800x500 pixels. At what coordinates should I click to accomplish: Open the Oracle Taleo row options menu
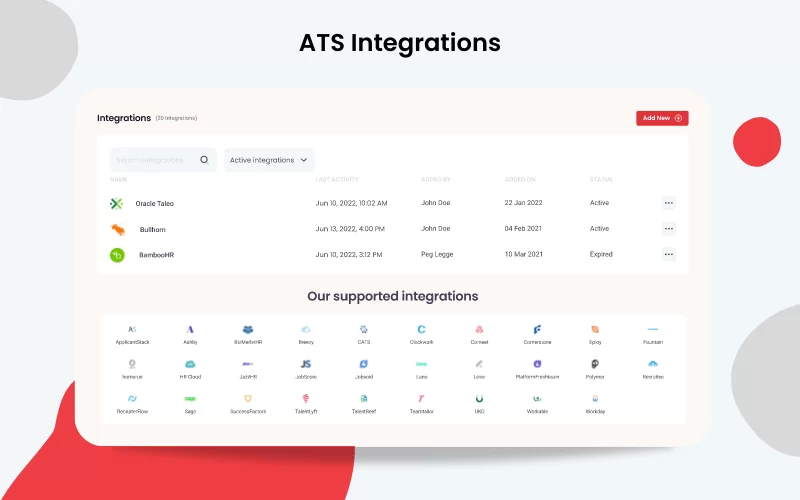668,203
